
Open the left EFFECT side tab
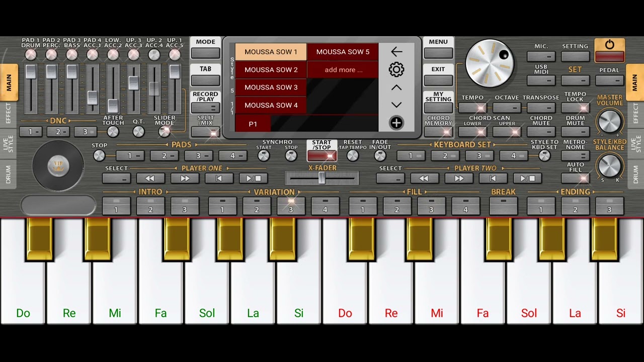(8, 114)
